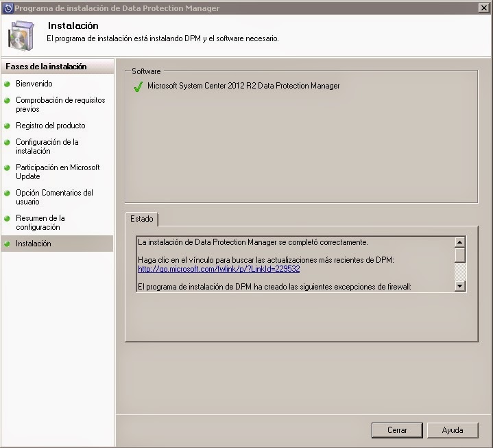Click the green dot beside Resumen de la configuración

click(x=7, y=218)
